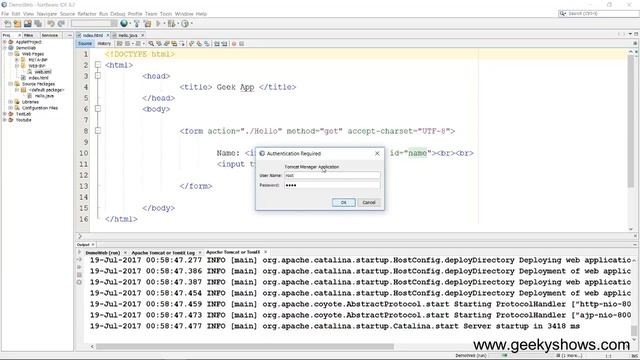Viewport: 640px width, 360px height.
Task: Click the red Start Macro Recording icon
Action: tap(234, 44)
